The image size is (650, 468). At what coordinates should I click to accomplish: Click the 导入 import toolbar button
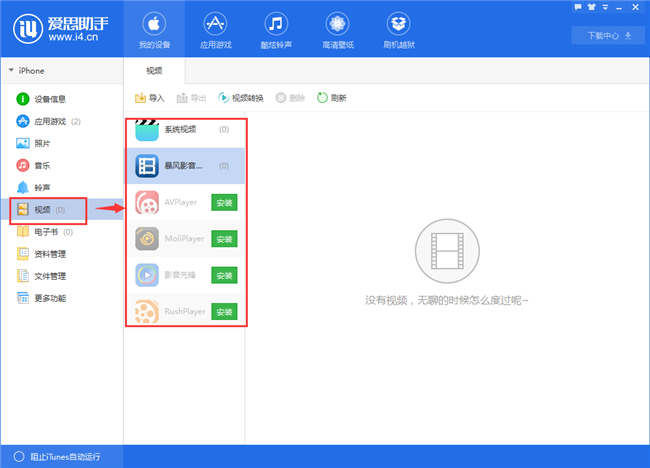click(x=150, y=98)
